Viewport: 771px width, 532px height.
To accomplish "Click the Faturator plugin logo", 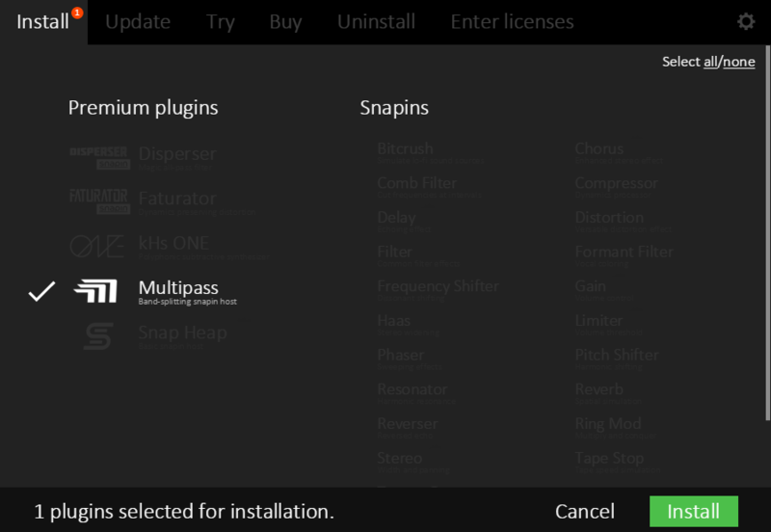I will coord(98,199).
